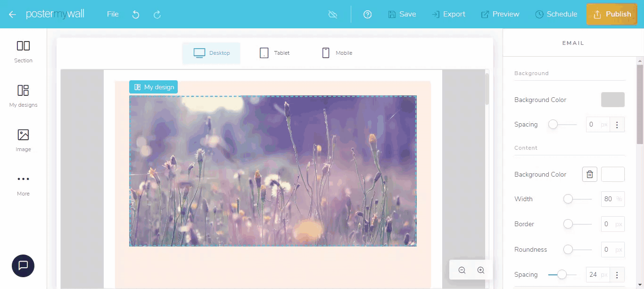
Task: Delete the Content background color
Action: pos(590,174)
